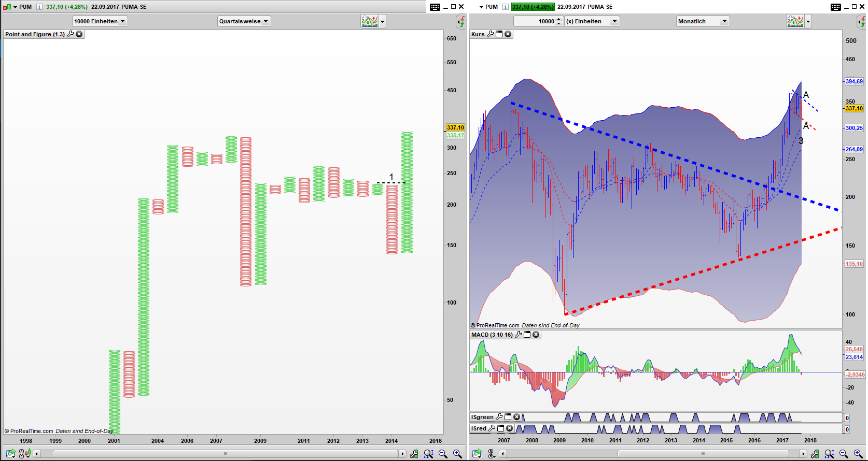Open the Quartalsweise timeframe dropdown
868x461 pixels.
[244, 21]
